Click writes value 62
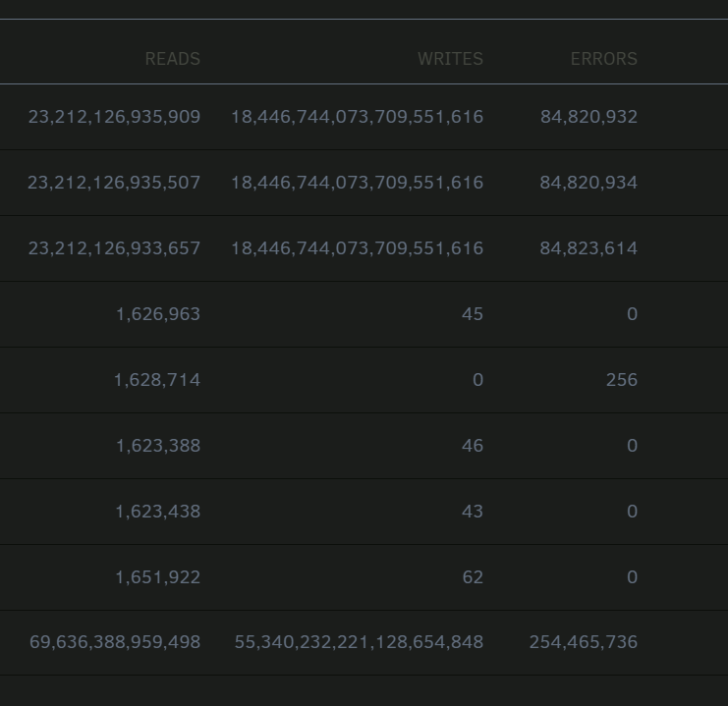This screenshot has width=728, height=706. point(473,578)
